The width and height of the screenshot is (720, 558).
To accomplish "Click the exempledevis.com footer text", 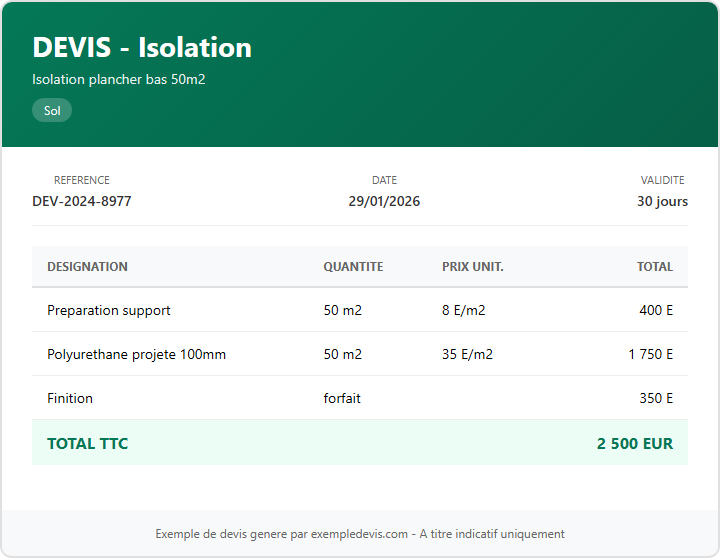I will [x=360, y=534].
